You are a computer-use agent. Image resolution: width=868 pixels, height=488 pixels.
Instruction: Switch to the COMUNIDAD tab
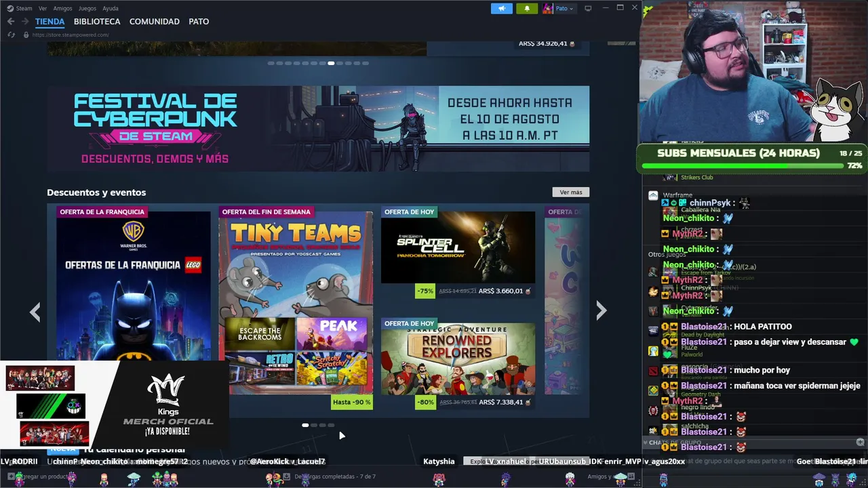155,22
